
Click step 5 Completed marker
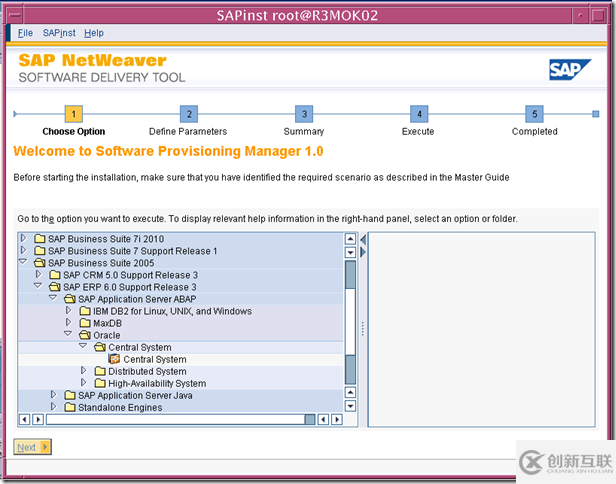click(x=534, y=114)
